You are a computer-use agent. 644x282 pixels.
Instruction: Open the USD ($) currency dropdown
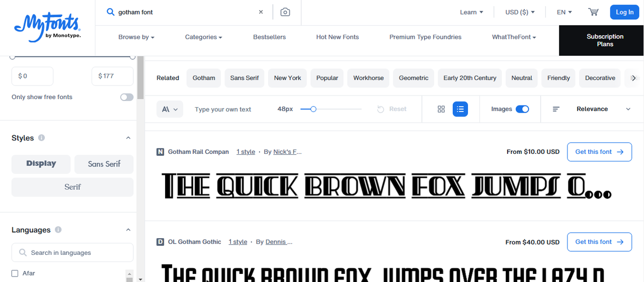(520, 12)
